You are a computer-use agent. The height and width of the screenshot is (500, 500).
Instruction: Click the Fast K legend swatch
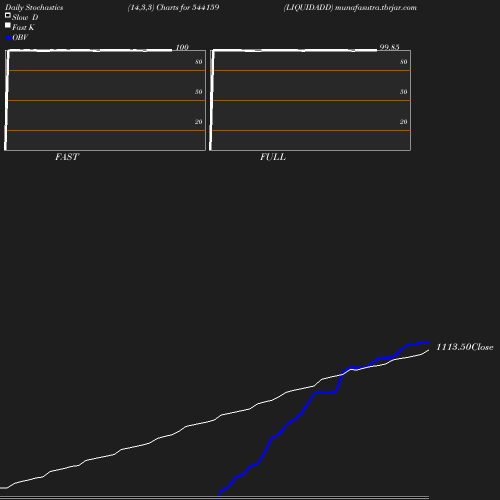8,25
